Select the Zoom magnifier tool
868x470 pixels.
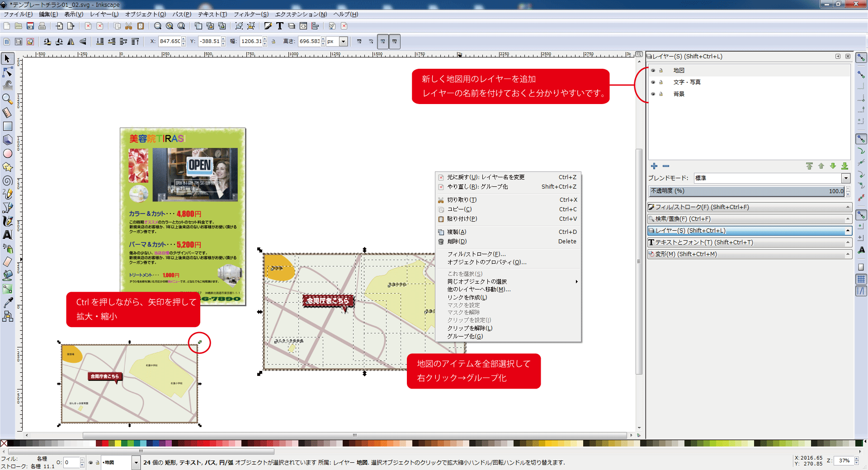point(7,99)
